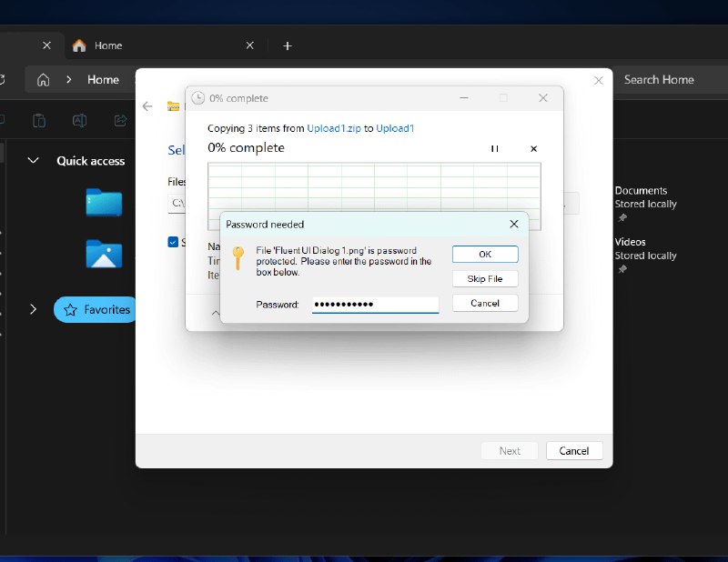This screenshot has width=728, height=562.
Task: Click the Skip File button
Action: (485, 279)
